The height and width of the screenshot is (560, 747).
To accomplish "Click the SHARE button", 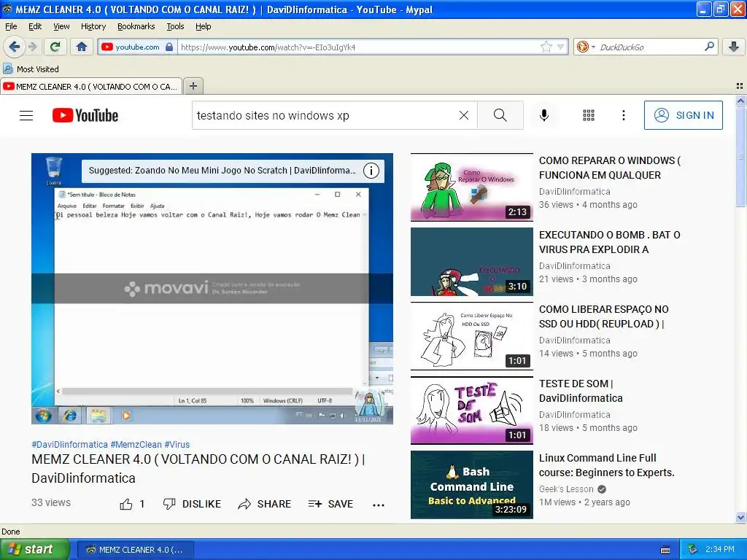I will pos(264,504).
